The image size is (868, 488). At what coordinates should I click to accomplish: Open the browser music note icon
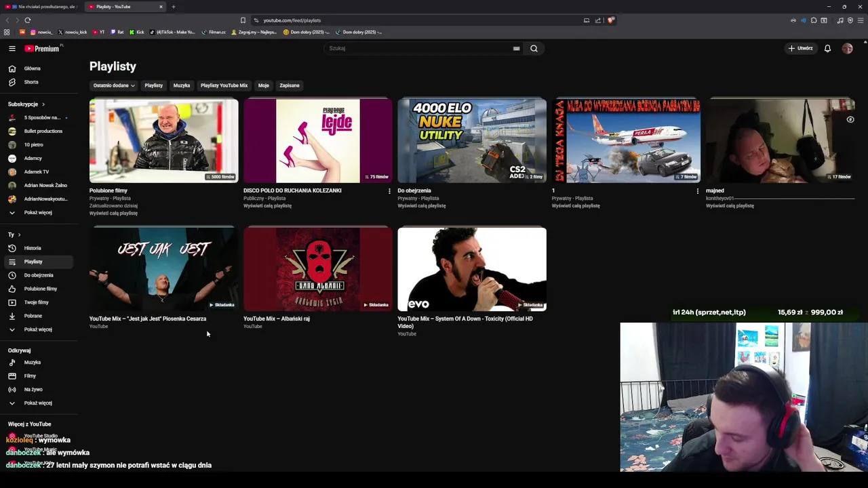[840, 20]
